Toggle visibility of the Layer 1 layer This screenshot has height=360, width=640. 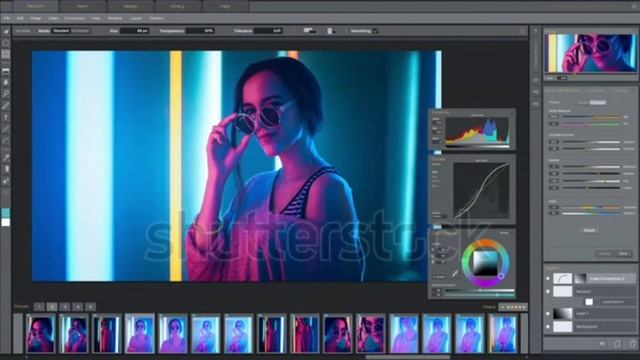pos(548,313)
